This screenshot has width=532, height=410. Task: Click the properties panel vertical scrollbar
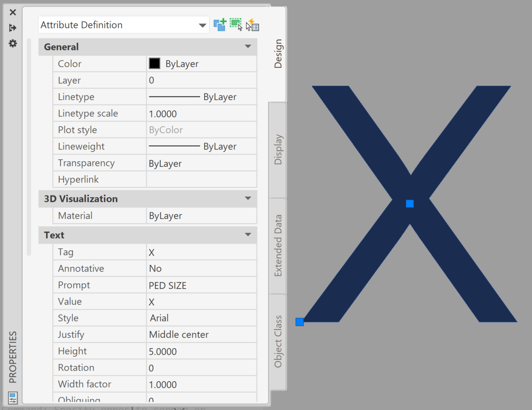click(29, 147)
